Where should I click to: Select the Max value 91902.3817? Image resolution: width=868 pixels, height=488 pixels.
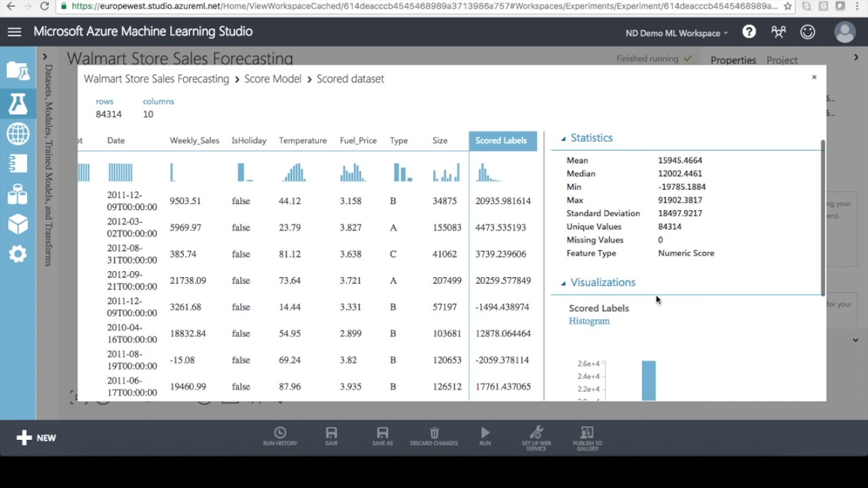680,201
